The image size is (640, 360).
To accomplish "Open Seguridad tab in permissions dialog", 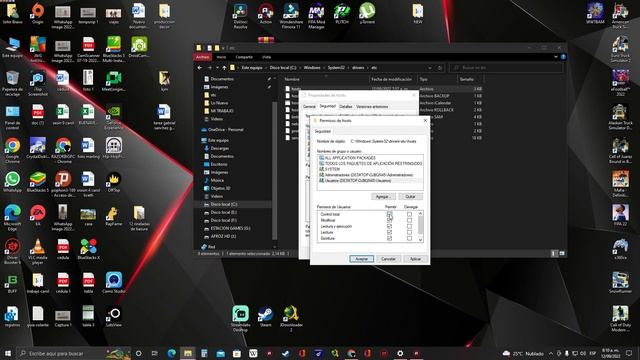I will point(322,131).
